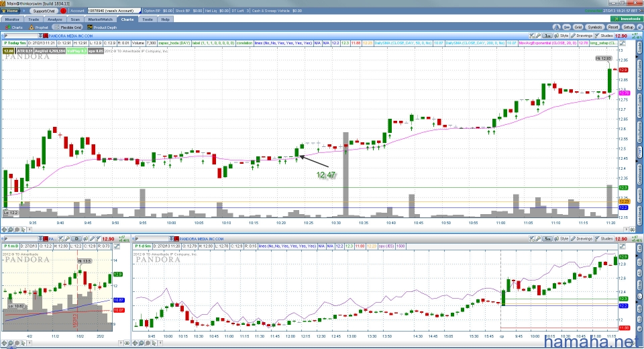Open the Symbols button
644x349 pixels.
pyautogui.click(x=594, y=27)
